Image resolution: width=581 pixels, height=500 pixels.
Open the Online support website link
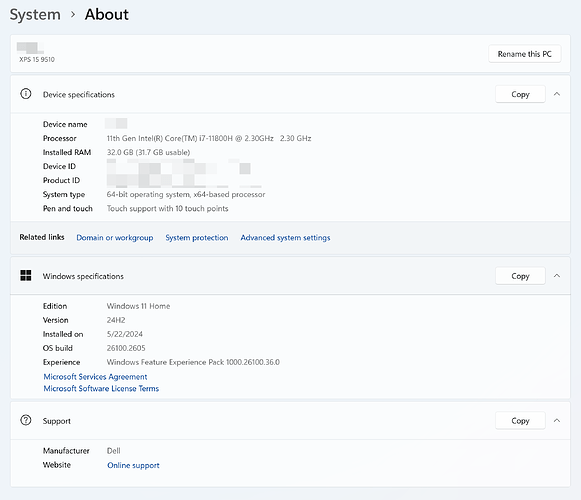pyautogui.click(x=133, y=465)
